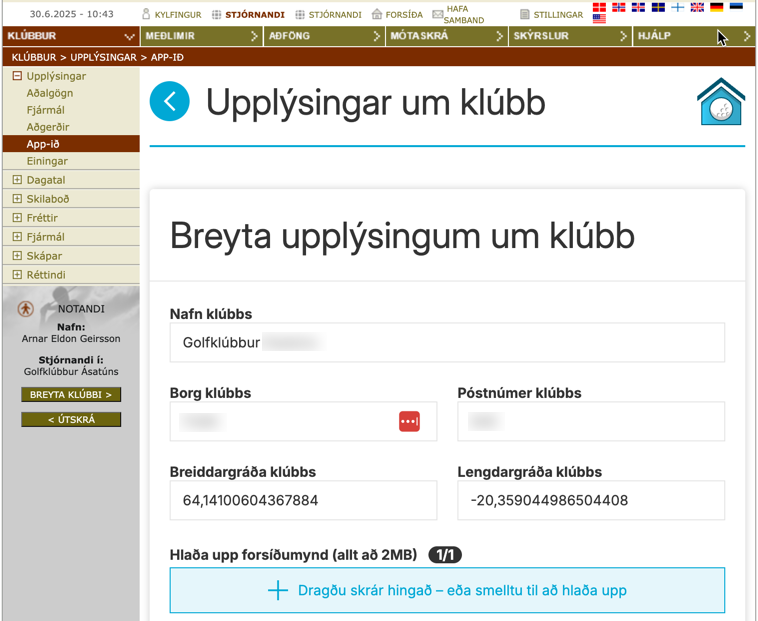Switch language with the Norwegian flag
Screen dimensions: 758x621
coord(619,7)
